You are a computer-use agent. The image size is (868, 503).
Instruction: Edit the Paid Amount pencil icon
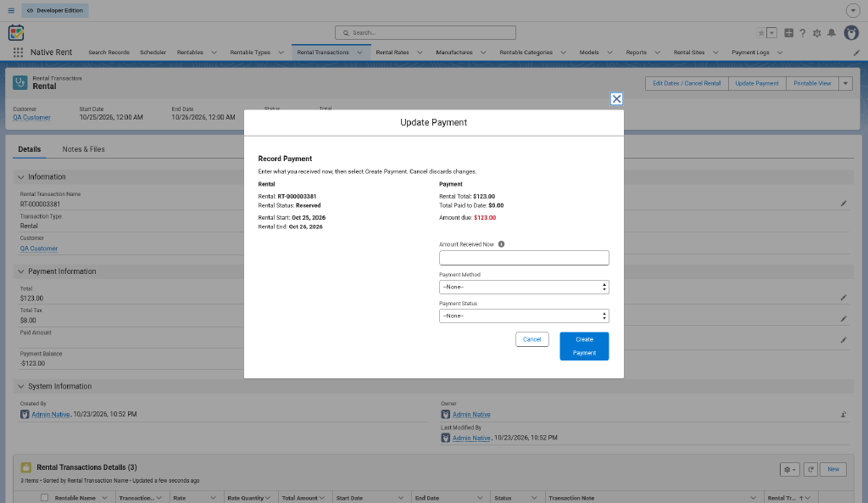coord(843,340)
